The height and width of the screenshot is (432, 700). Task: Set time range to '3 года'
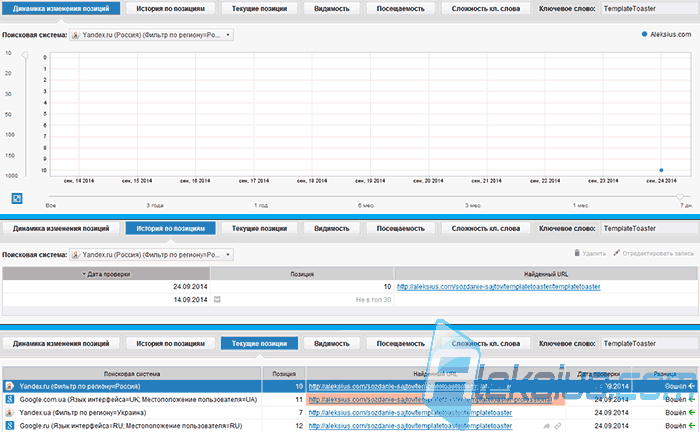155,205
